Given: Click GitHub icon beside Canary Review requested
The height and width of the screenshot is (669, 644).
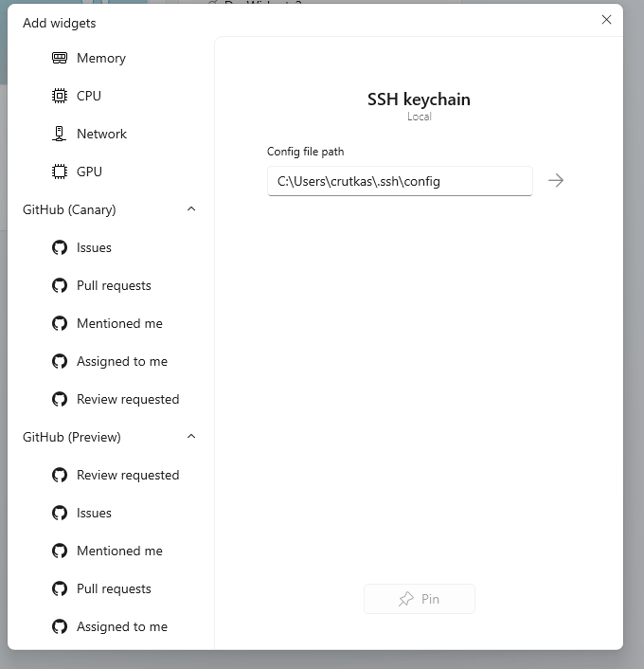Looking at the screenshot, I should (x=60, y=399).
